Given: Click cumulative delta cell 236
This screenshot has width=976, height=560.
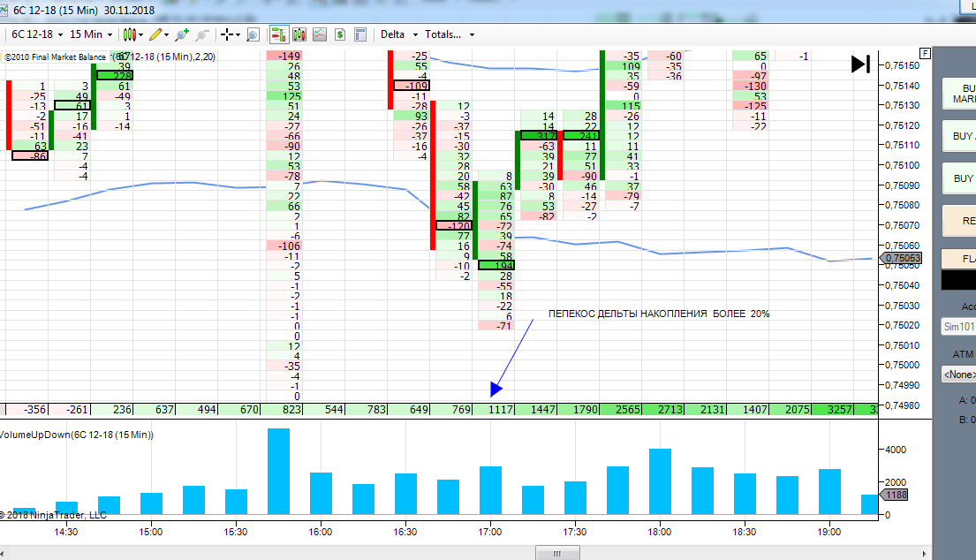Looking at the screenshot, I should pos(112,410).
